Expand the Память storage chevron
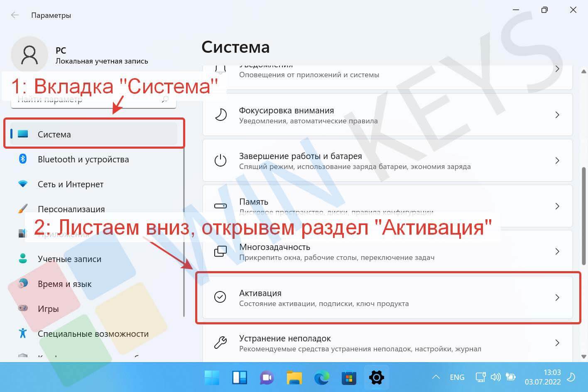Image resolution: width=588 pixels, height=392 pixels. (x=557, y=206)
